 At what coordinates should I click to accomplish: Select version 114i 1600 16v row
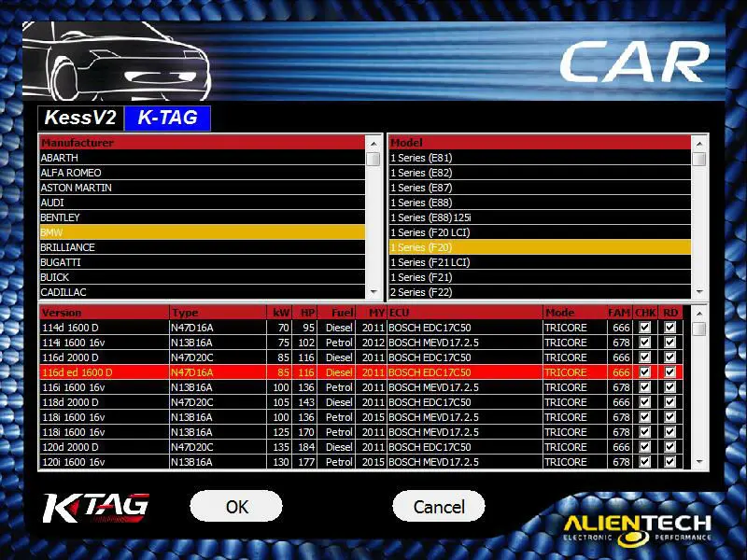(360, 342)
